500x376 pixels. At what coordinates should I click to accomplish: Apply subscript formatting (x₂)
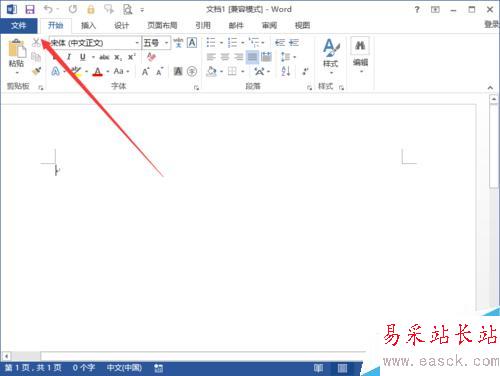[x=118, y=57]
